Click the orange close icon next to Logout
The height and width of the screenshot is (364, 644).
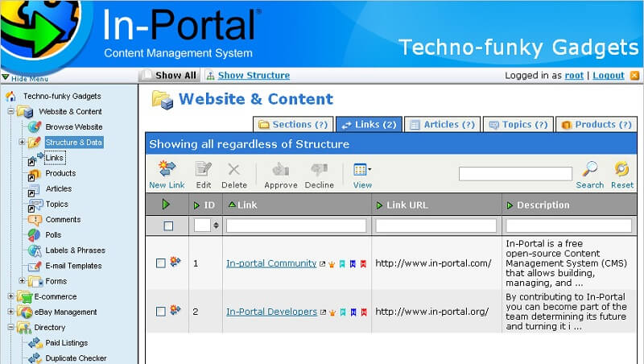tap(634, 76)
